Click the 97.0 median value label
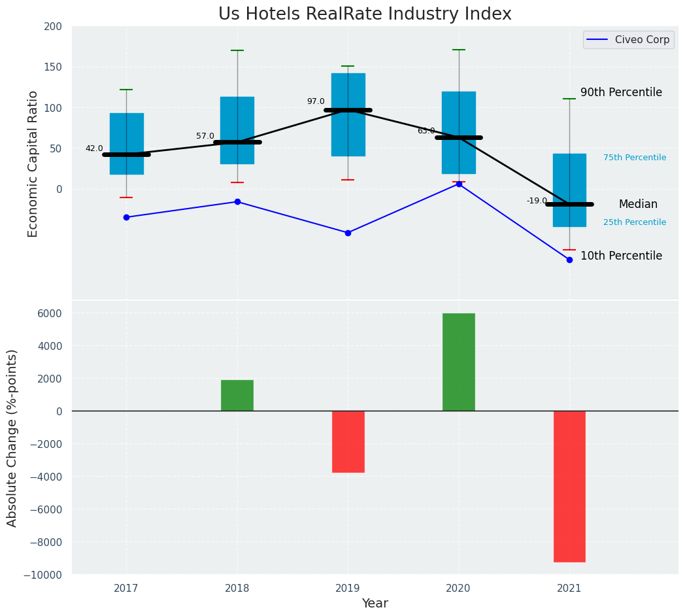Screen dimensions: 685x616 pyautogui.click(x=316, y=101)
